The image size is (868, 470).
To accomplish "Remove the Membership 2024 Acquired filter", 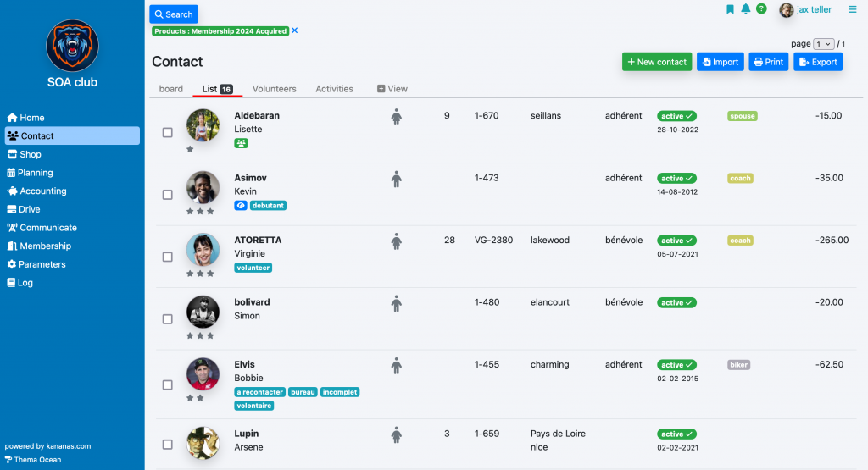I will coord(295,30).
